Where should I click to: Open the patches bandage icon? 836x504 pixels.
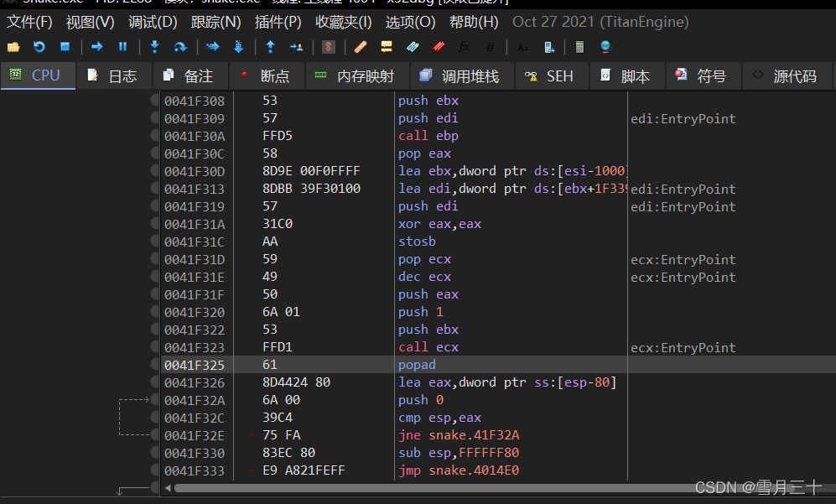coord(361,47)
